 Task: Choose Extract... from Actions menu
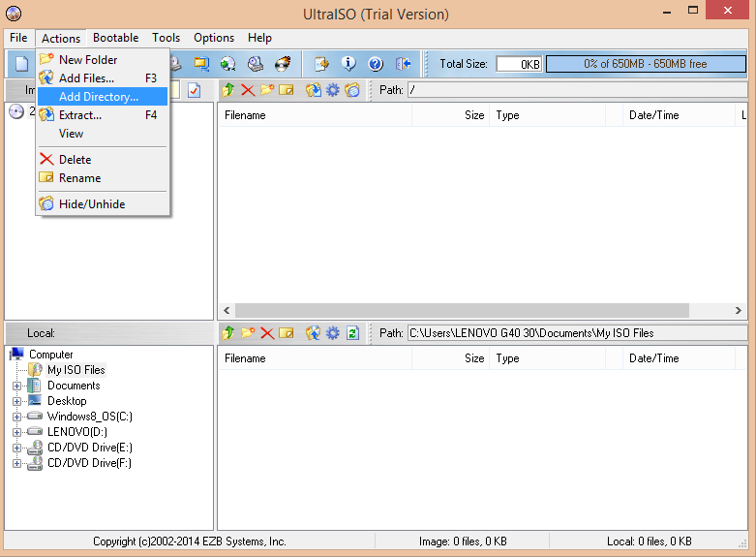click(103, 115)
